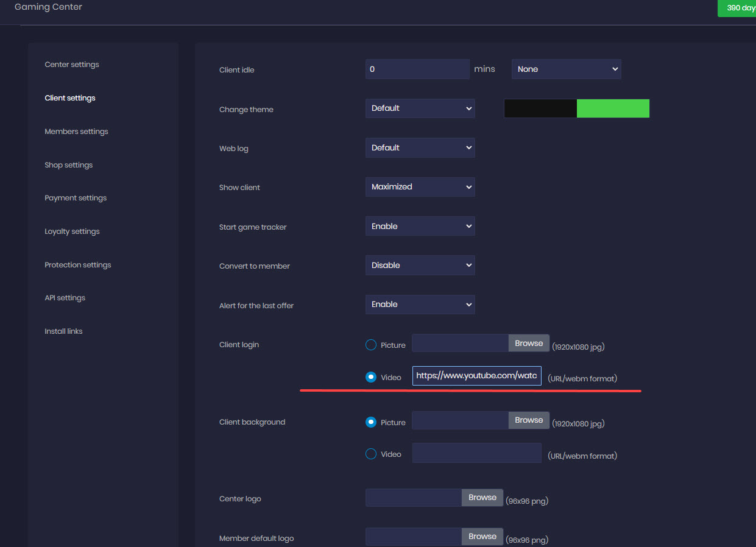Open the Start game tracker dropdown
Screen dimensions: 756x547
420,226
